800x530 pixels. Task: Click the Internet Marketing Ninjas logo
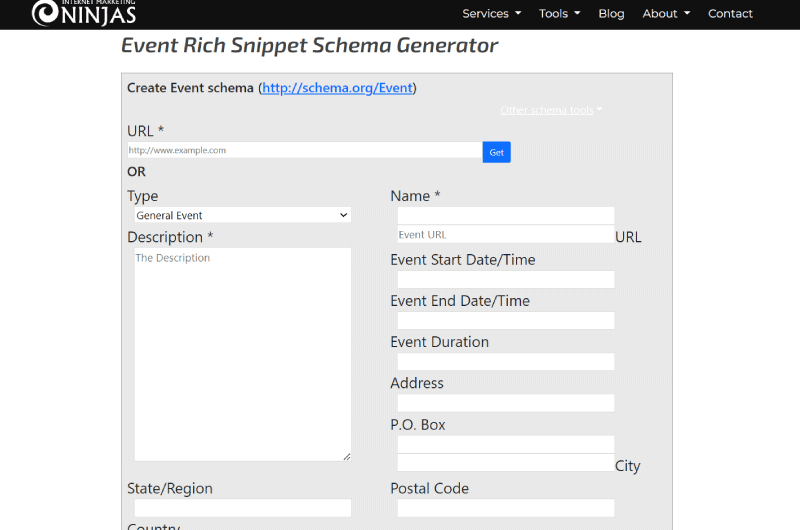tap(84, 12)
